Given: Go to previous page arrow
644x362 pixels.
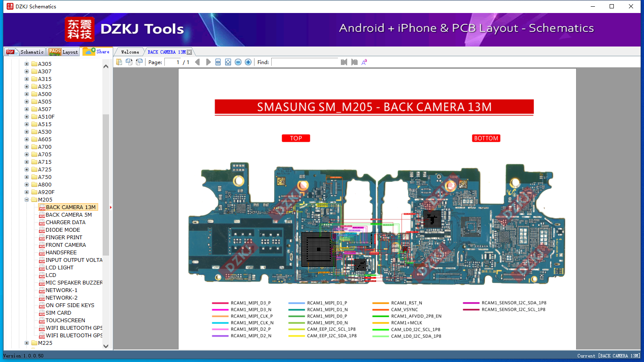Looking at the screenshot, I should pyautogui.click(x=197, y=62).
